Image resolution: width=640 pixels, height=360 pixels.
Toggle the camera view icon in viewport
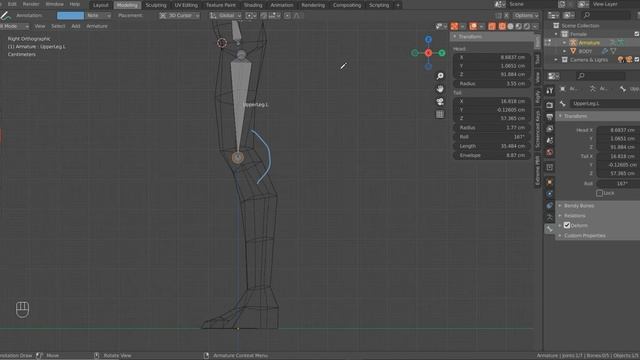click(x=440, y=101)
